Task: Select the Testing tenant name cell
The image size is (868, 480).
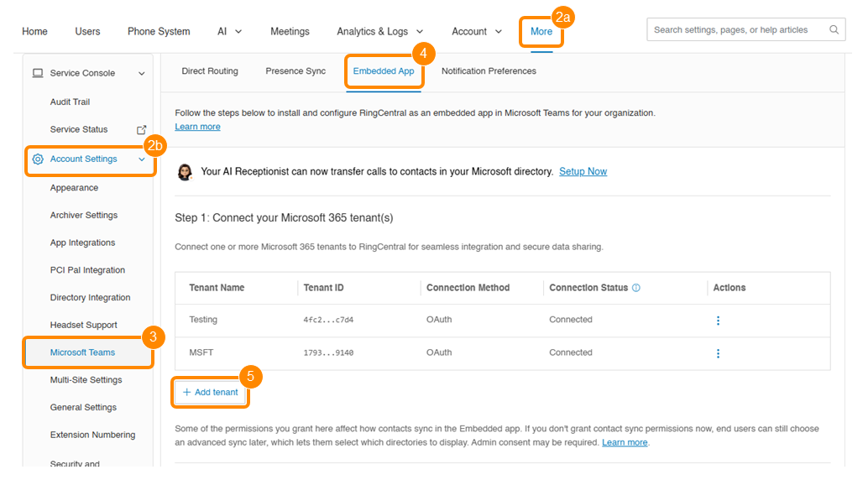Action: pos(203,320)
